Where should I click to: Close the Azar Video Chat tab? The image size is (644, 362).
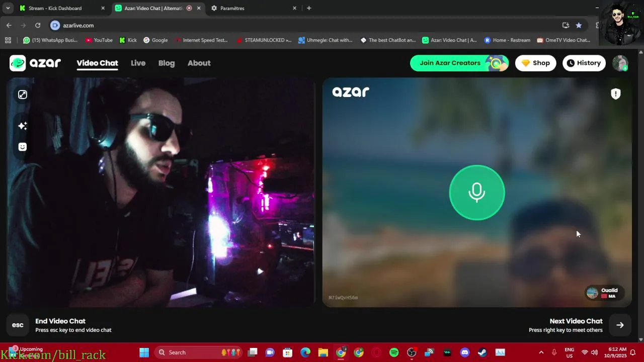tap(199, 8)
